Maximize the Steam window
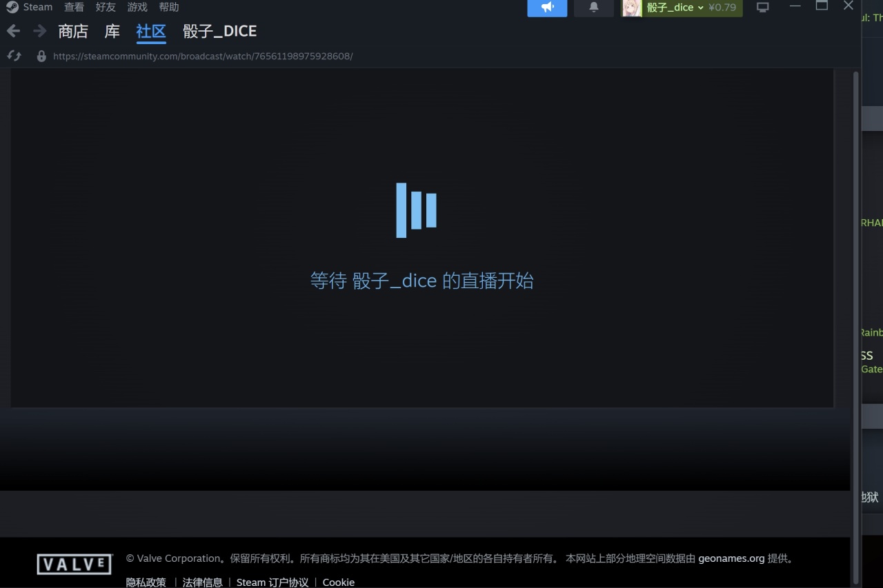883x588 pixels. tap(822, 6)
